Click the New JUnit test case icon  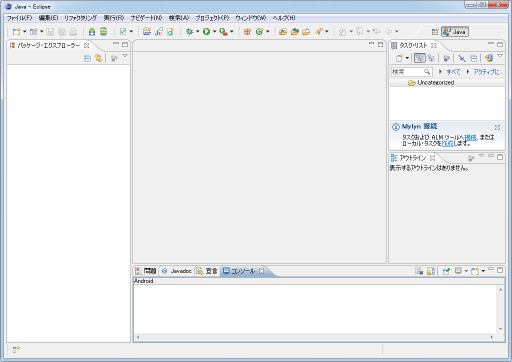(x=159, y=32)
